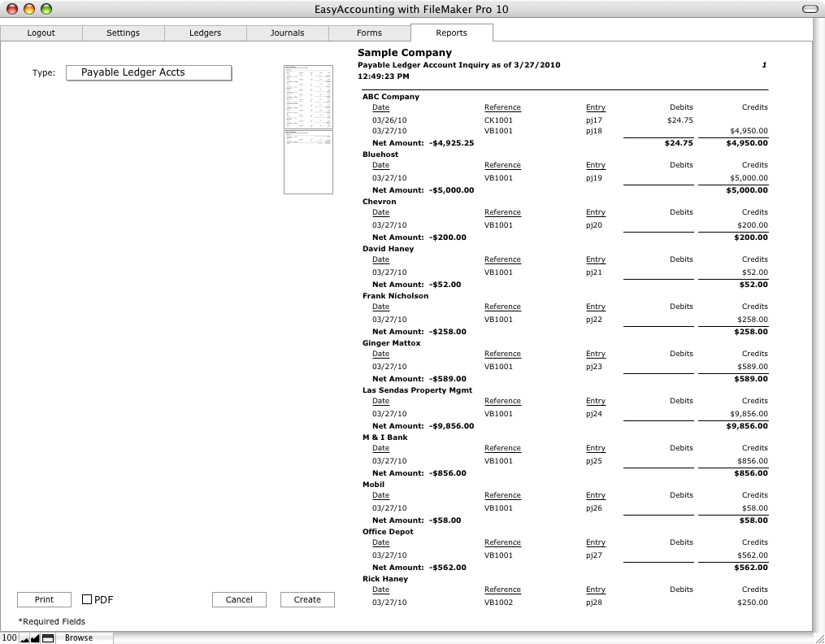This screenshot has width=825, height=644.
Task: Click the Reference column header under Bluehost
Action: pos(502,165)
